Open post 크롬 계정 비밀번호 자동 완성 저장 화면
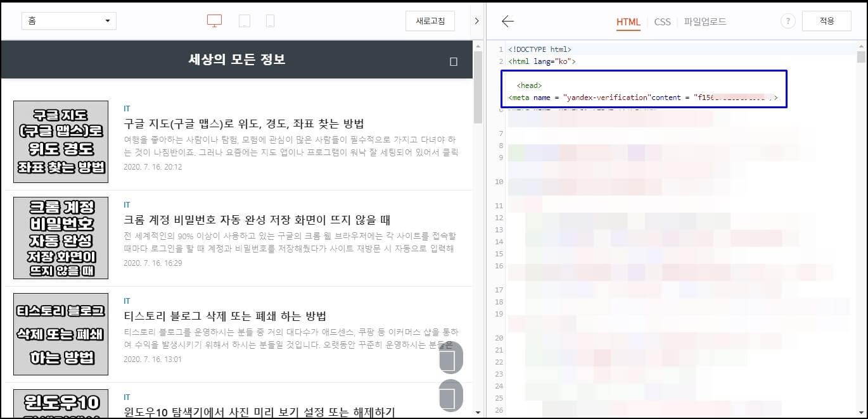Viewport: 868px width, 419px height. 257,220
